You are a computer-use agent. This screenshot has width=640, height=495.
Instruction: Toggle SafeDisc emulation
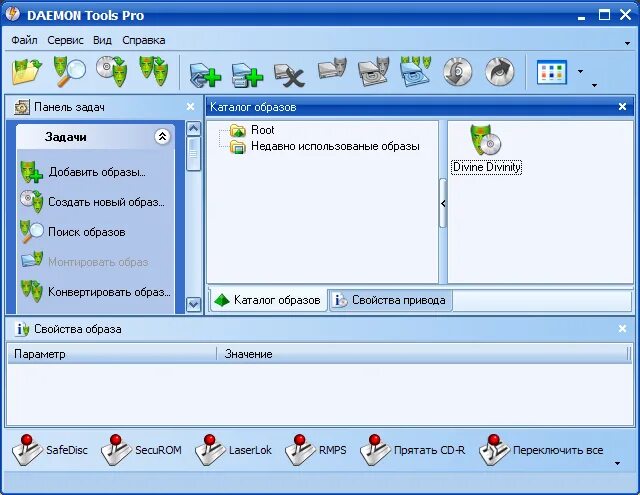(x=50, y=450)
